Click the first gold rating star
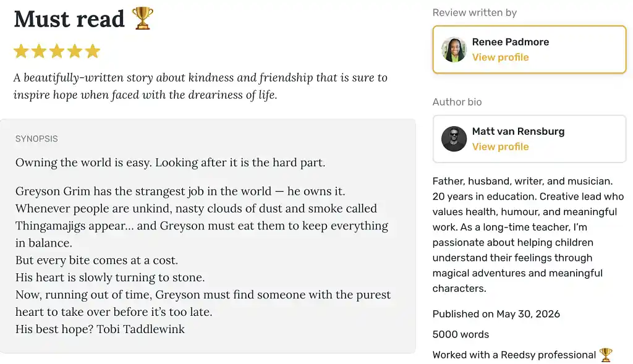 pos(21,51)
